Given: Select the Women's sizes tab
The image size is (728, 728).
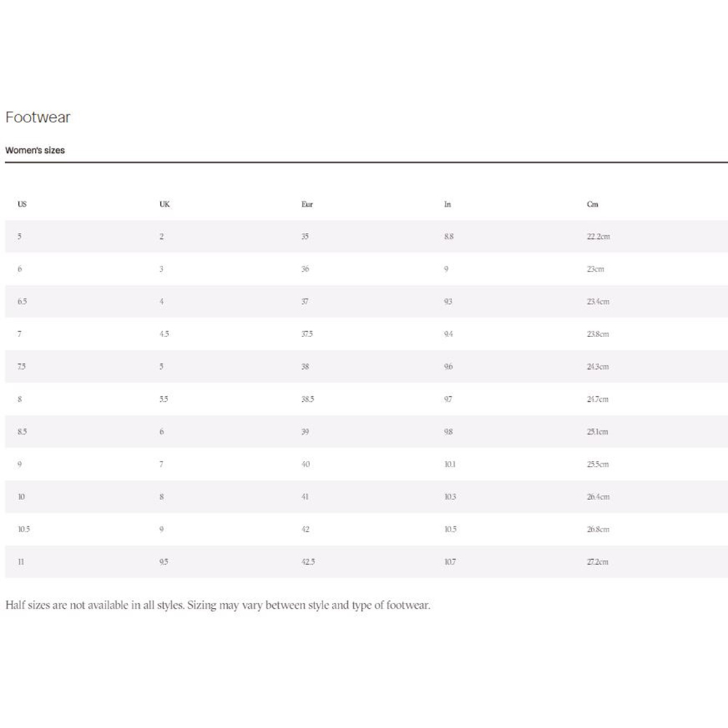Looking at the screenshot, I should [35, 150].
